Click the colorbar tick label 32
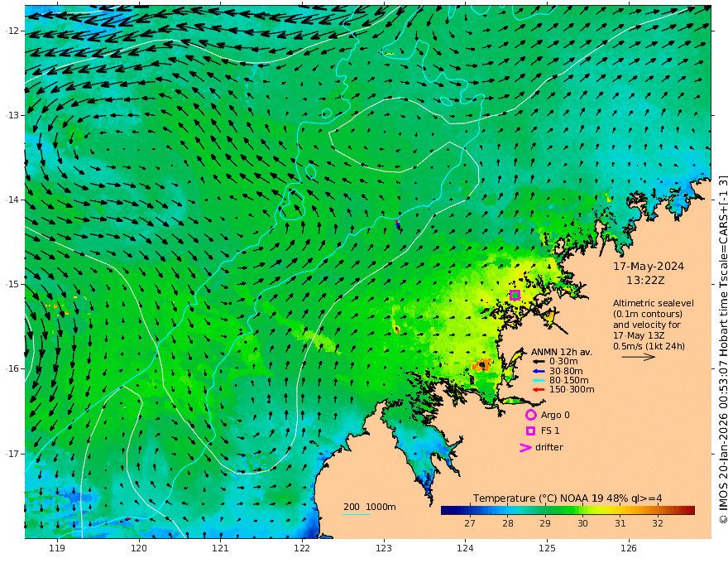The image size is (728, 563). coord(658,523)
